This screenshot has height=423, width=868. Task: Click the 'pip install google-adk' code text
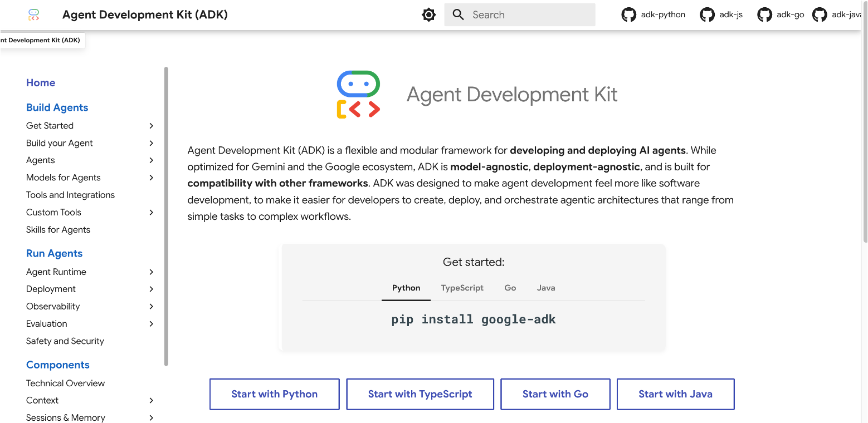474,319
